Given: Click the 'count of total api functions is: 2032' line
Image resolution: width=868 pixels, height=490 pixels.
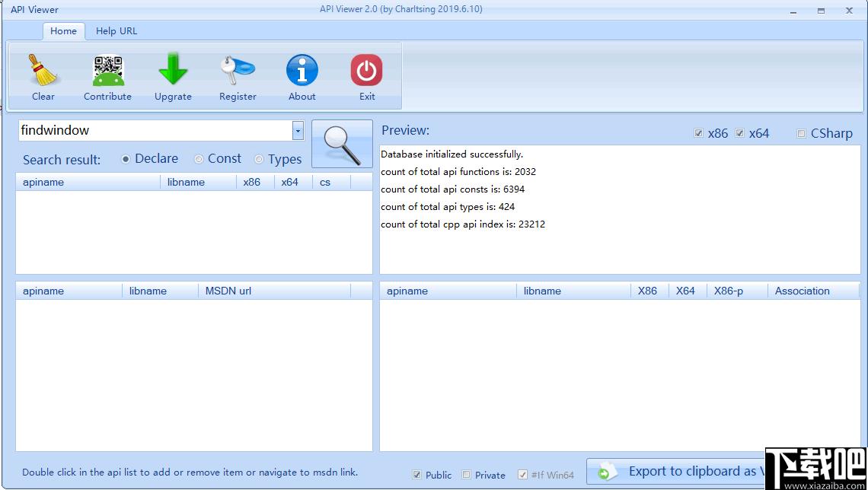Looking at the screenshot, I should point(458,172).
